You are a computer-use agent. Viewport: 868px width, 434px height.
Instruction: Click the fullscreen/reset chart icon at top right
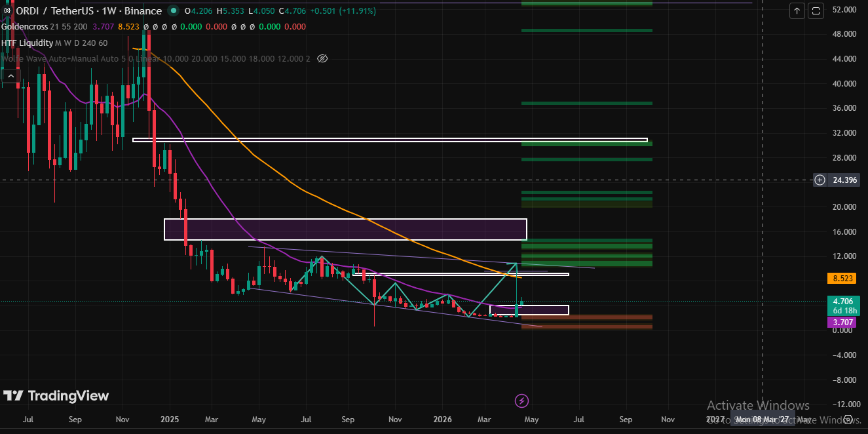point(815,11)
